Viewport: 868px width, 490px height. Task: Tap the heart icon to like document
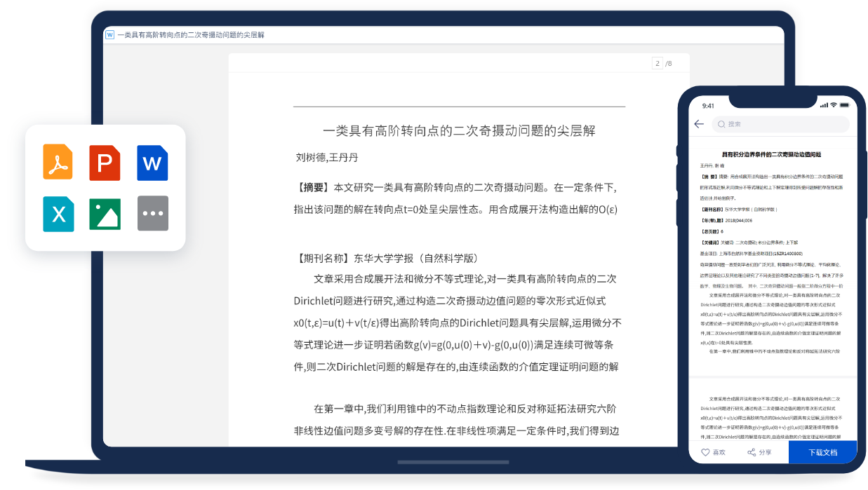pyautogui.click(x=706, y=453)
